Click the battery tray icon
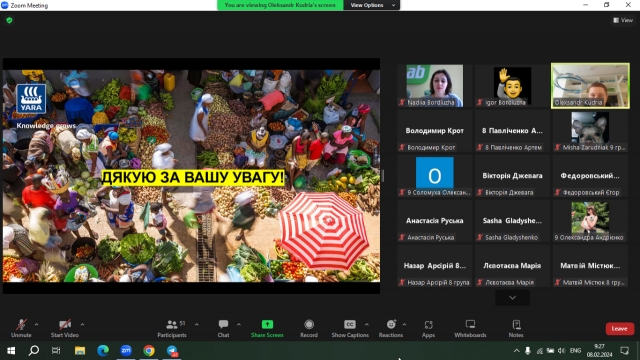 pyautogui.click(x=551, y=351)
